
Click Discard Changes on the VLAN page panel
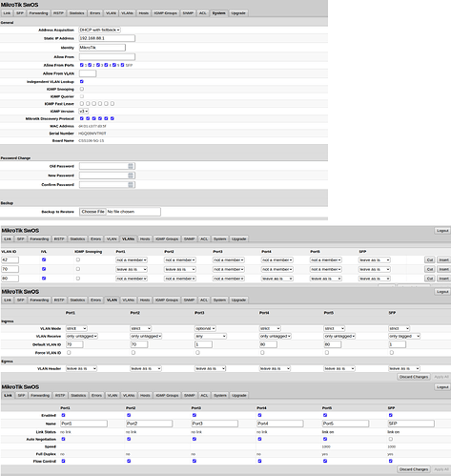(x=414, y=377)
